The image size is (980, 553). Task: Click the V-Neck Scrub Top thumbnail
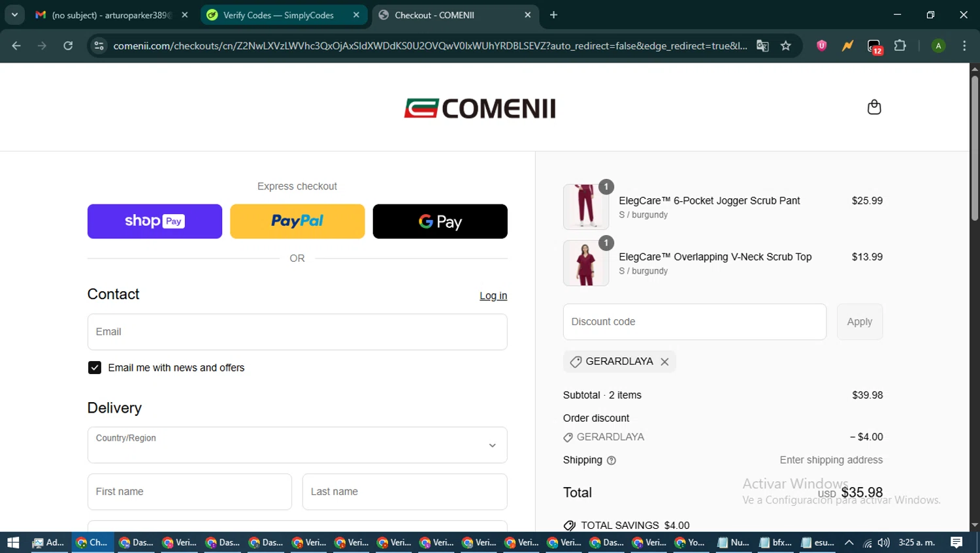click(586, 263)
